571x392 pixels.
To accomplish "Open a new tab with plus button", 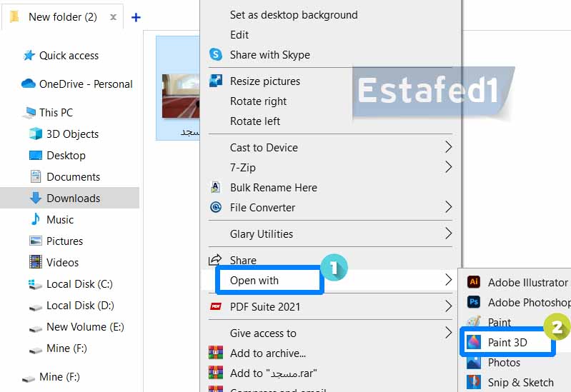I will click(x=136, y=17).
